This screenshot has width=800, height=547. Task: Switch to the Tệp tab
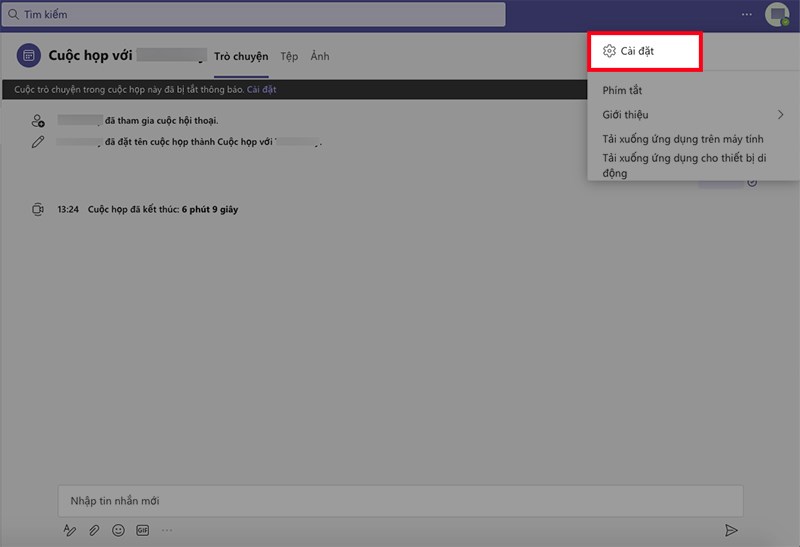coord(289,57)
